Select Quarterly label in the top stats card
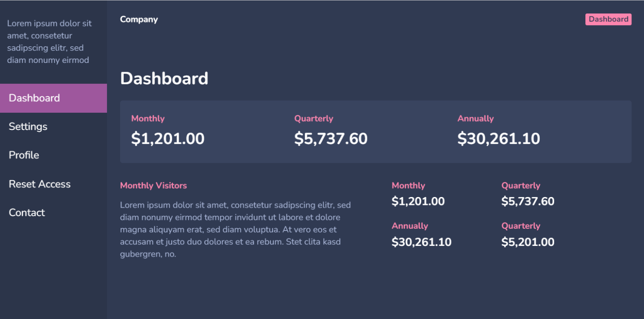Viewport: 644px width, 319px height. tap(314, 119)
